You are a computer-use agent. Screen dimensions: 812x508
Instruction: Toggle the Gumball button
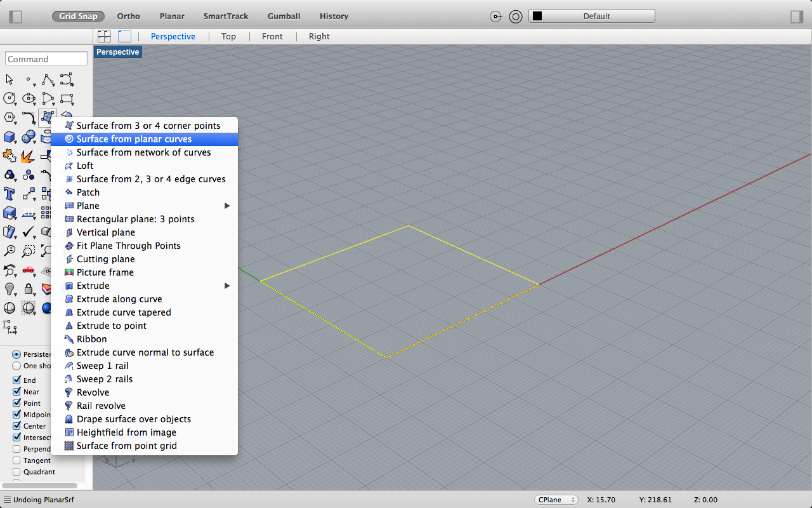coord(284,16)
